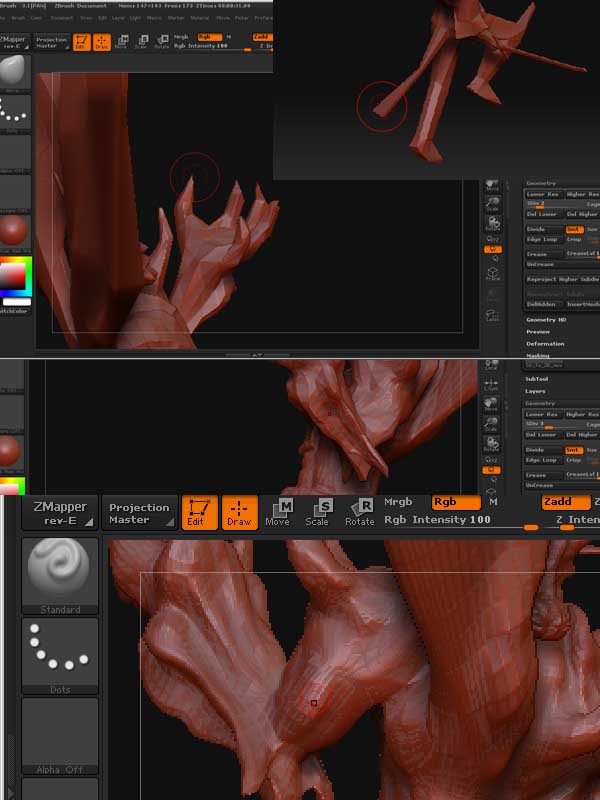The width and height of the screenshot is (600, 800).
Task: Click the SwitchColor button in the top screenshot
Action: click(x=14, y=311)
